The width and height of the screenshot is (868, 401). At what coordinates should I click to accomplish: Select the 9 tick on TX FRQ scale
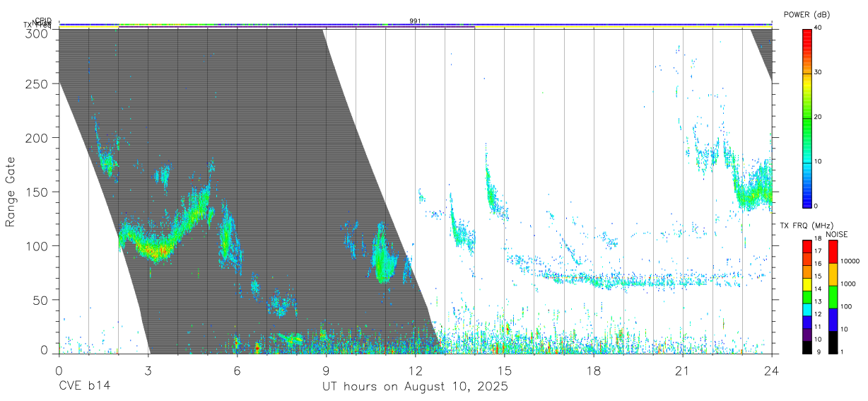pyautogui.click(x=818, y=352)
